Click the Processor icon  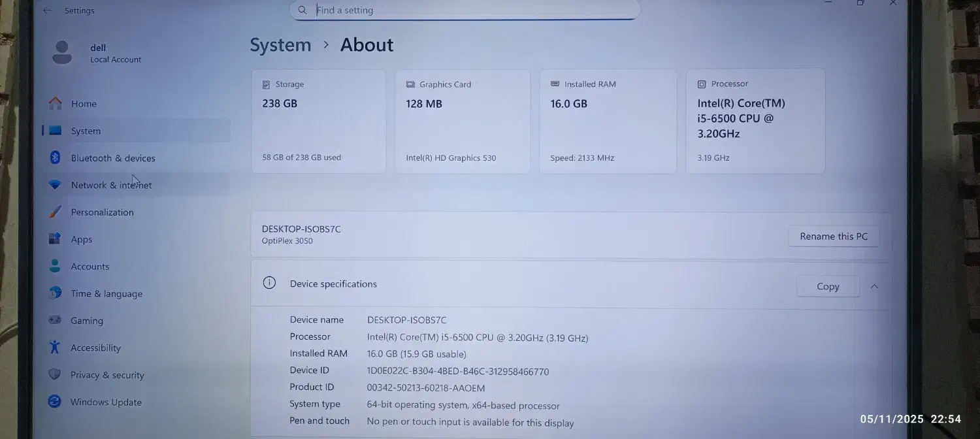pyautogui.click(x=703, y=84)
